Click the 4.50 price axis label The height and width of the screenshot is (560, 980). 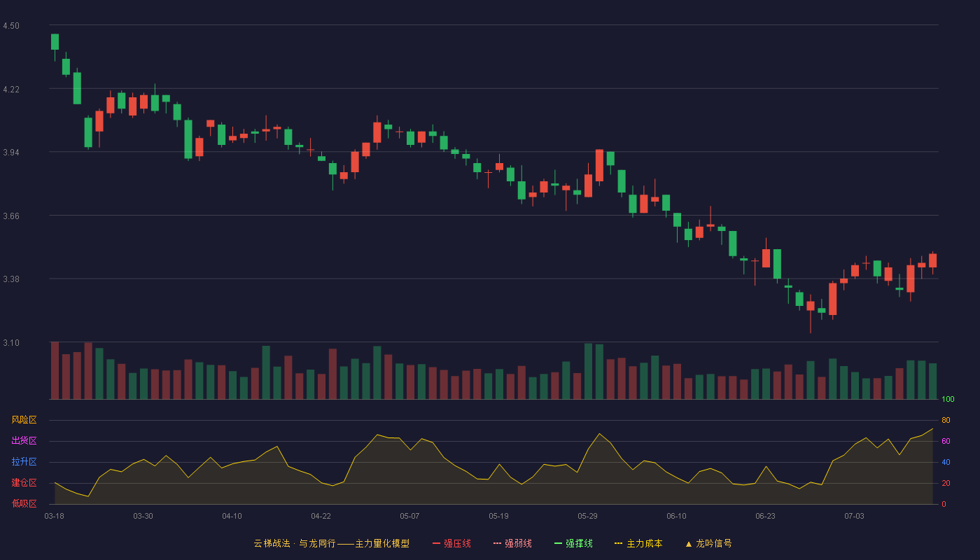(x=11, y=26)
